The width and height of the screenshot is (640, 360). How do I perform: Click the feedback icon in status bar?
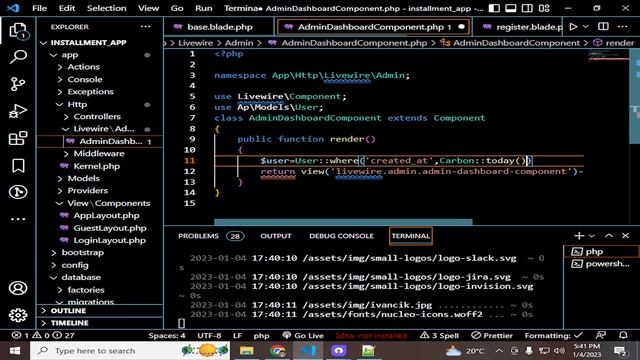[601, 335]
